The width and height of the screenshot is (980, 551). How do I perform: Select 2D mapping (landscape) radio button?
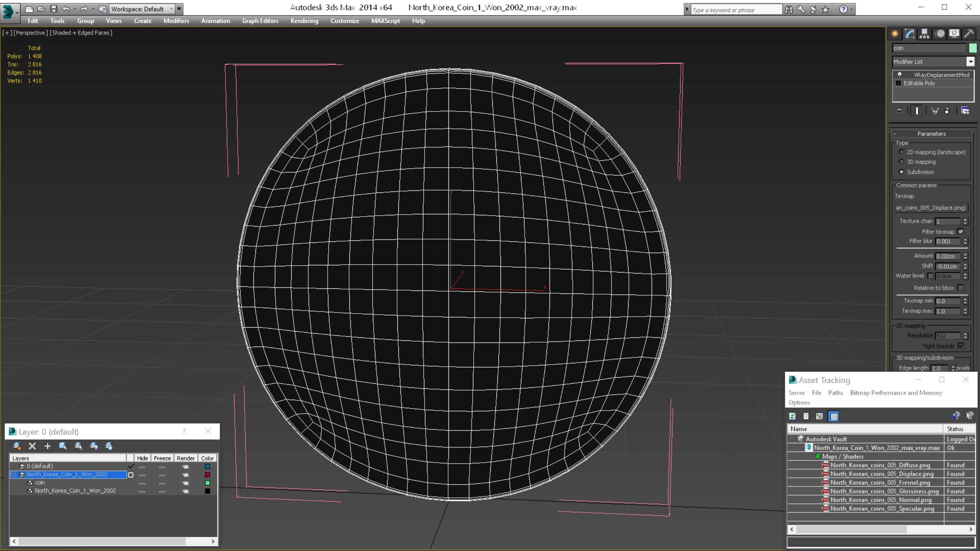(x=901, y=152)
